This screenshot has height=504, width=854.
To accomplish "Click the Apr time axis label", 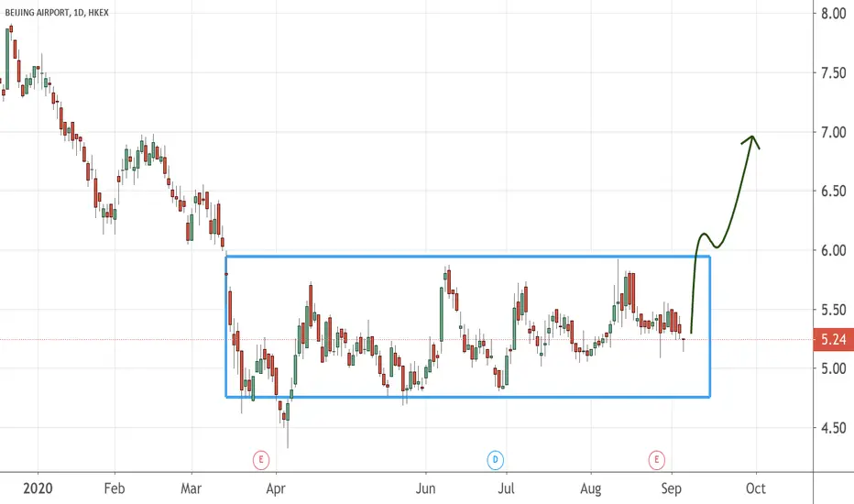I will [x=276, y=488].
